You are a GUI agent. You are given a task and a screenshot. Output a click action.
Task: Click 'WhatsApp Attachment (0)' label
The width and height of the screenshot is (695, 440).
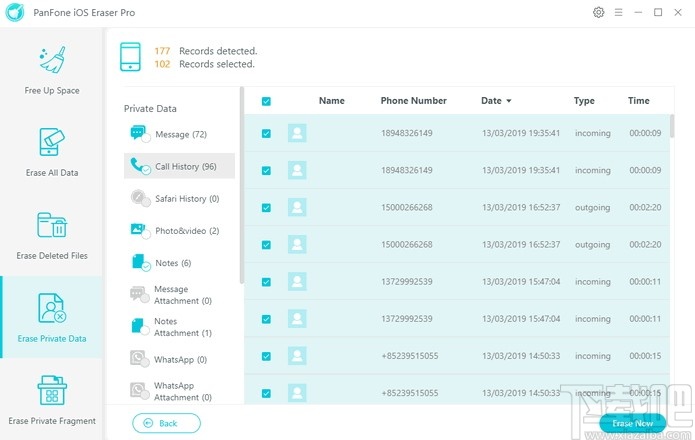pos(183,391)
